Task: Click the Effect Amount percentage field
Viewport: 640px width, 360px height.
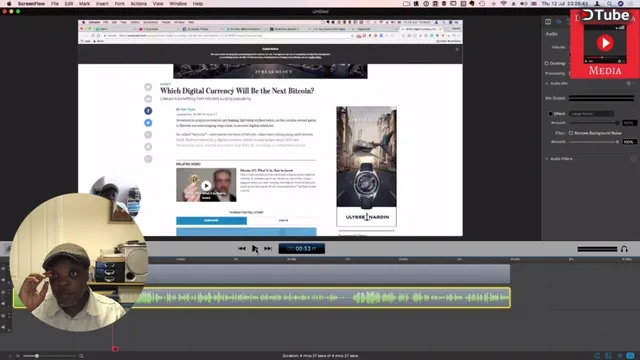Action: tap(629, 122)
